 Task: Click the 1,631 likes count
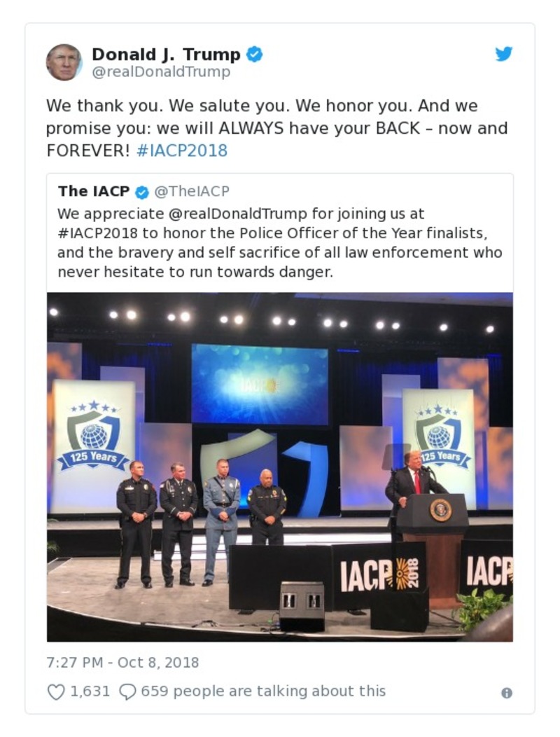90,691
